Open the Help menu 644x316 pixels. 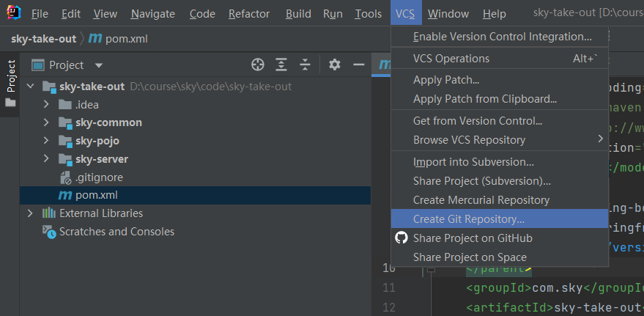tap(494, 14)
